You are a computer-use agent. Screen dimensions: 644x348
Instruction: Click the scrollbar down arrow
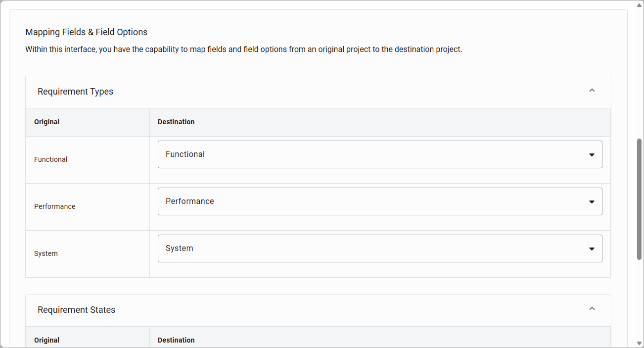[x=639, y=343]
